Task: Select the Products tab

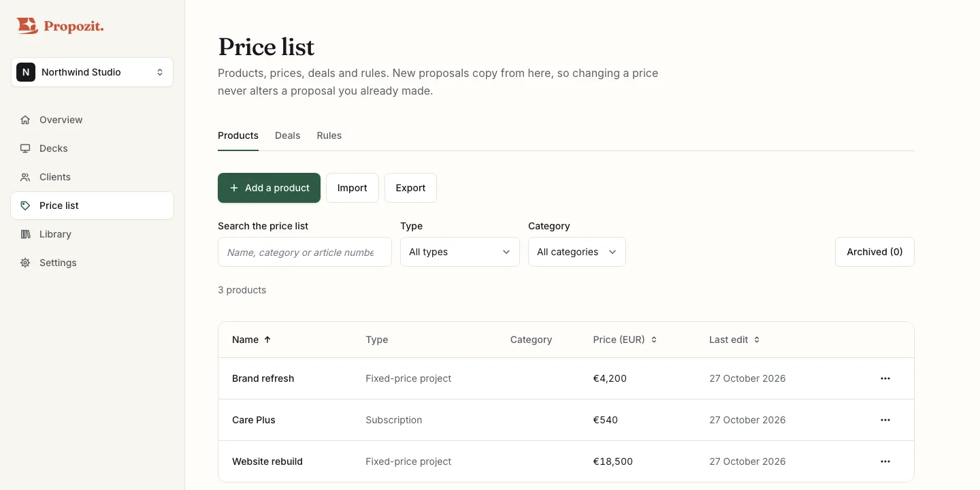Action: pos(238,135)
